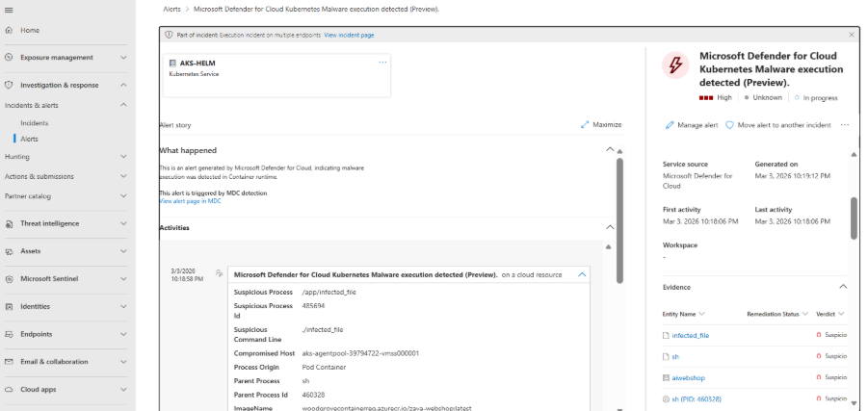The image size is (868, 411).
Task: Click the Move alert shield icon
Action: (x=729, y=125)
